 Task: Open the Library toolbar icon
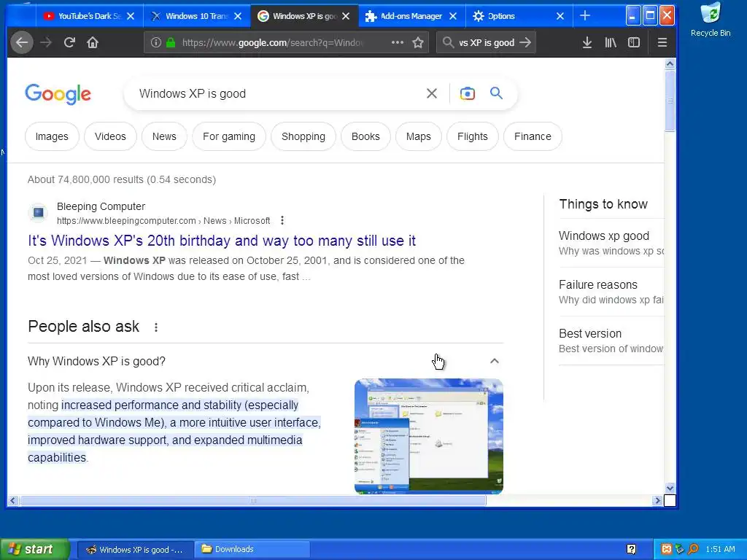(611, 42)
